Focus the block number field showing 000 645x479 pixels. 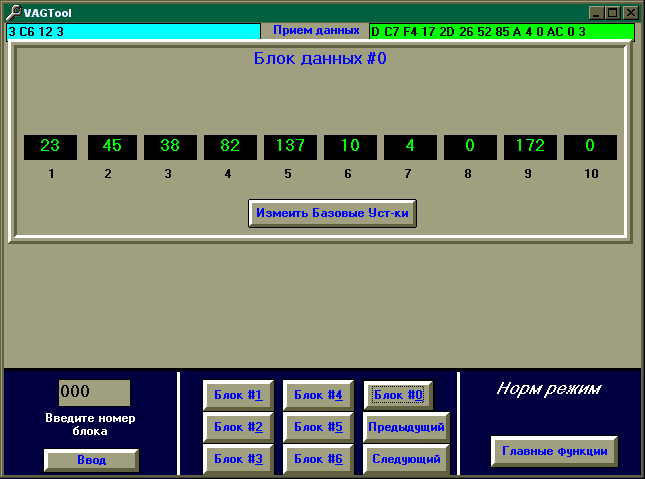(94, 392)
